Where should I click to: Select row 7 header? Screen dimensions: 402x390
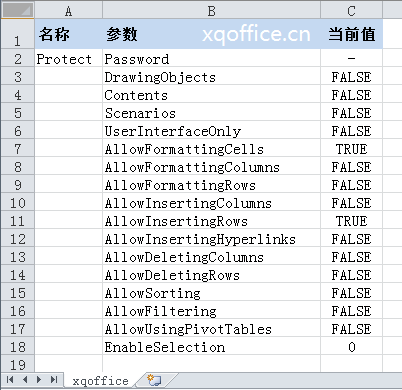(18, 149)
